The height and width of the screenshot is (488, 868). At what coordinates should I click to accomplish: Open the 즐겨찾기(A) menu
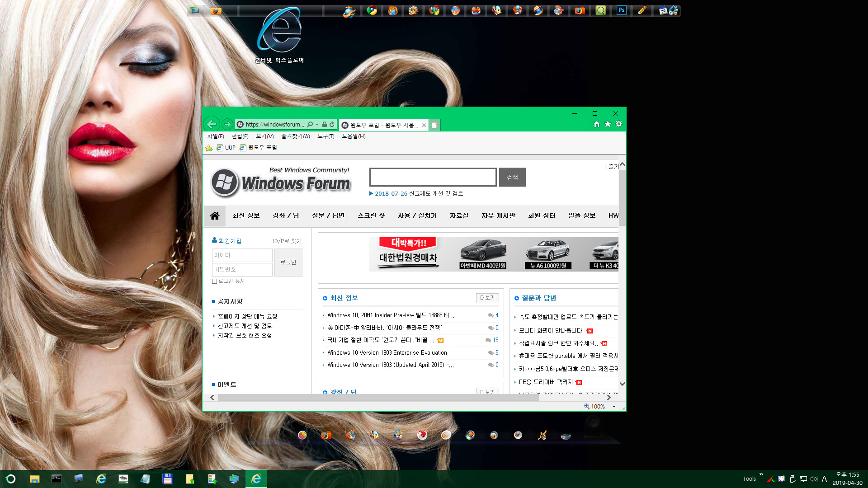pyautogui.click(x=295, y=136)
